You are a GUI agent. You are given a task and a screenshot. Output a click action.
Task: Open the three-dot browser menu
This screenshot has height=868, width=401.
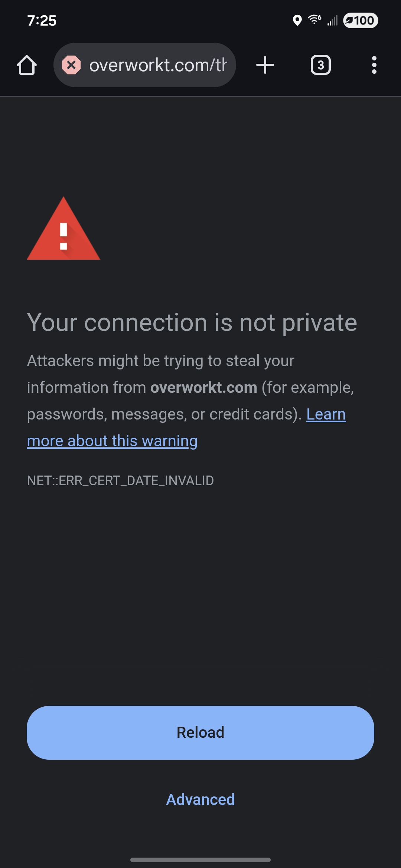point(374,65)
